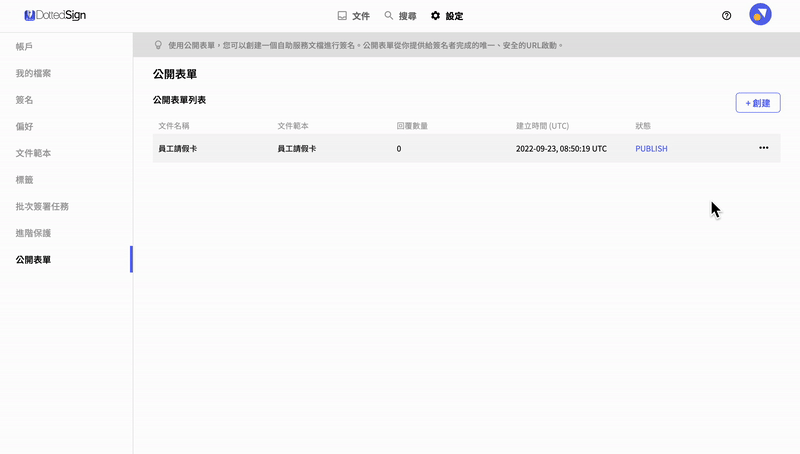Screen dimensions: 800x454
Task: Click the 2022-09-23, 08:50:19 UTC timestamp
Action: click(x=561, y=148)
